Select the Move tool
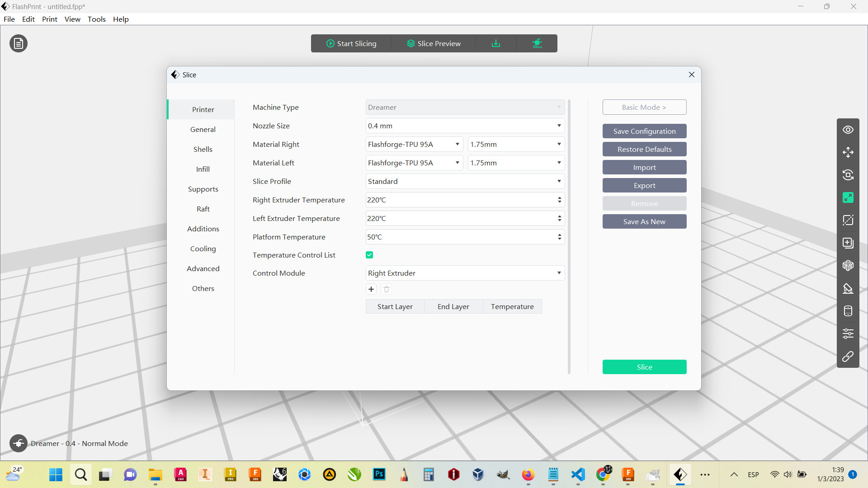This screenshot has height=488, width=868. click(848, 152)
